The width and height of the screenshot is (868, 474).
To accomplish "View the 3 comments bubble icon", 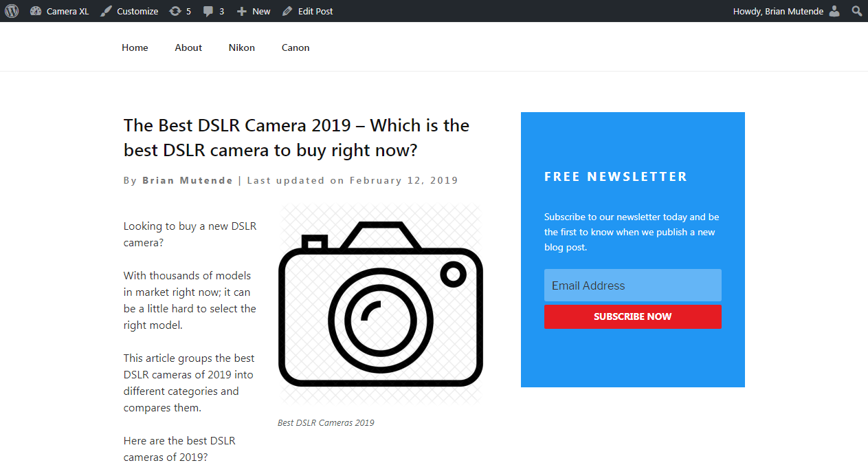I will pyautogui.click(x=214, y=11).
